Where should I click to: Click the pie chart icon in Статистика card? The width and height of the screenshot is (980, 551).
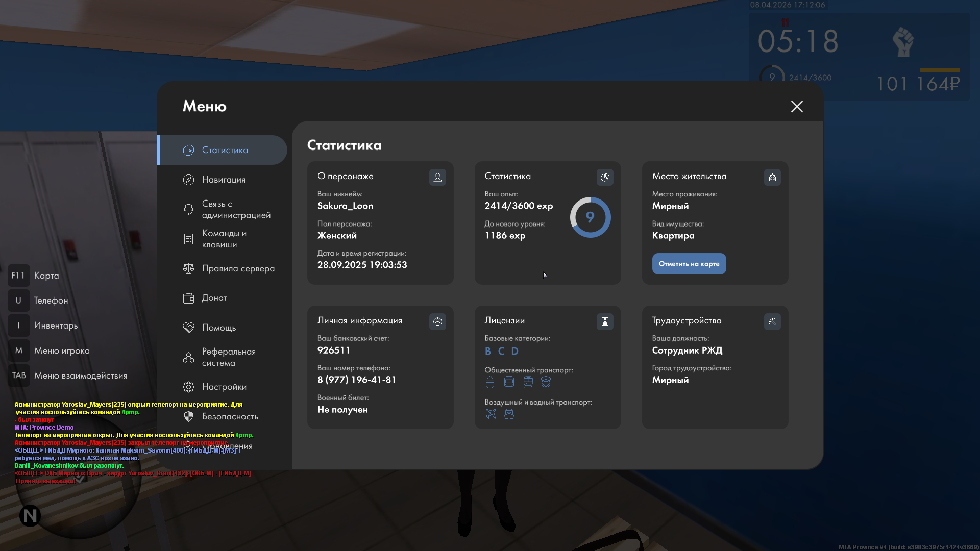click(x=605, y=177)
